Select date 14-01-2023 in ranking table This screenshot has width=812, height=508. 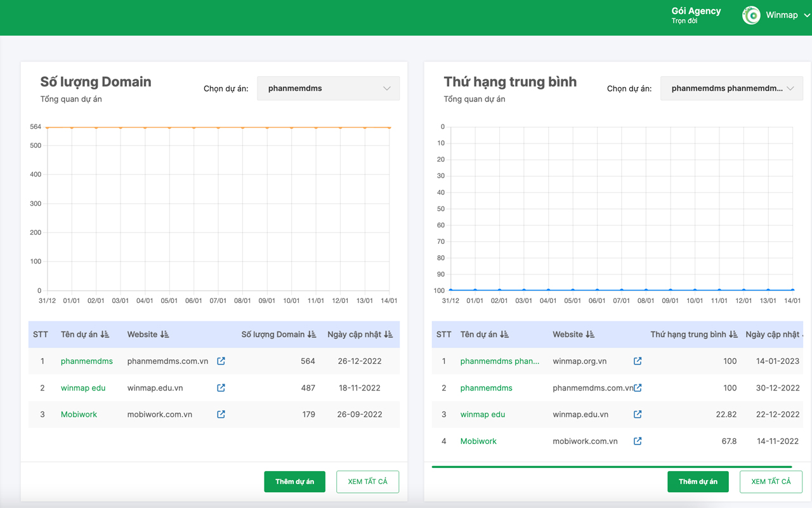(778, 361)
